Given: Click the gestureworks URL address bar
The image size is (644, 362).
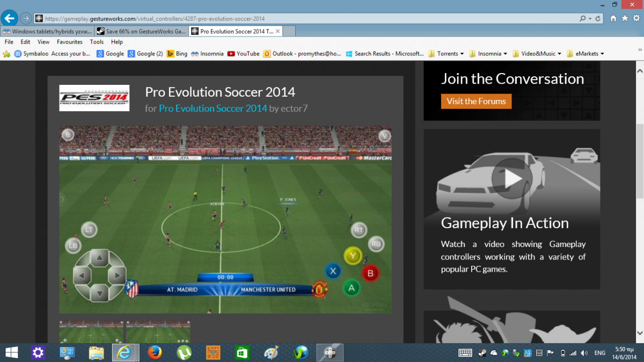Looking at the screenshot, I should click(306, 18).
